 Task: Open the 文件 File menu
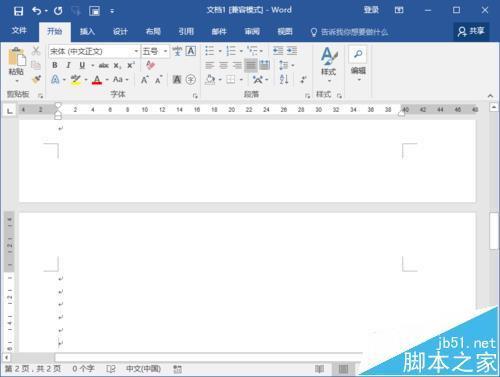(19, 31)
